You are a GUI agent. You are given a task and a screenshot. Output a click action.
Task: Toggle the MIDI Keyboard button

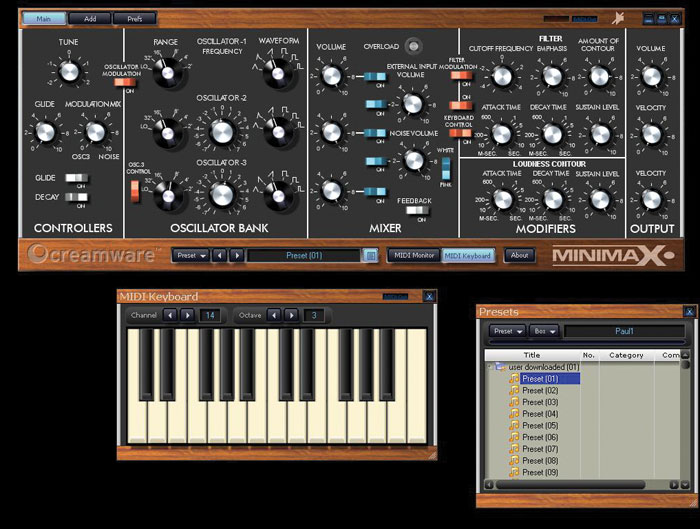[468, 255]
